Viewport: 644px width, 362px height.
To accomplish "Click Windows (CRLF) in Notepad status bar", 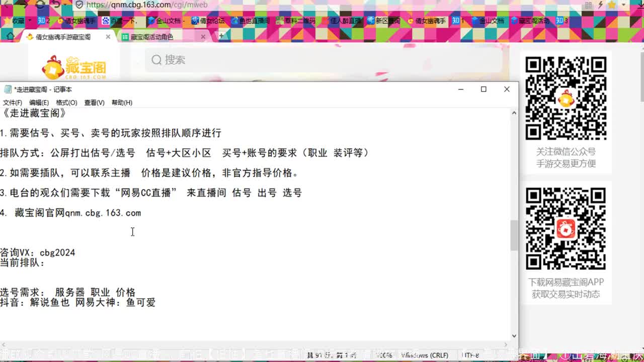I will 424,355.
